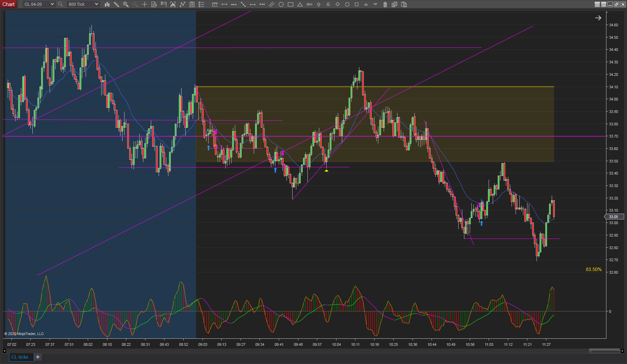Select the dot marker tool
Image resolution: width=627 pixels, height=364 pixels.
347,4
